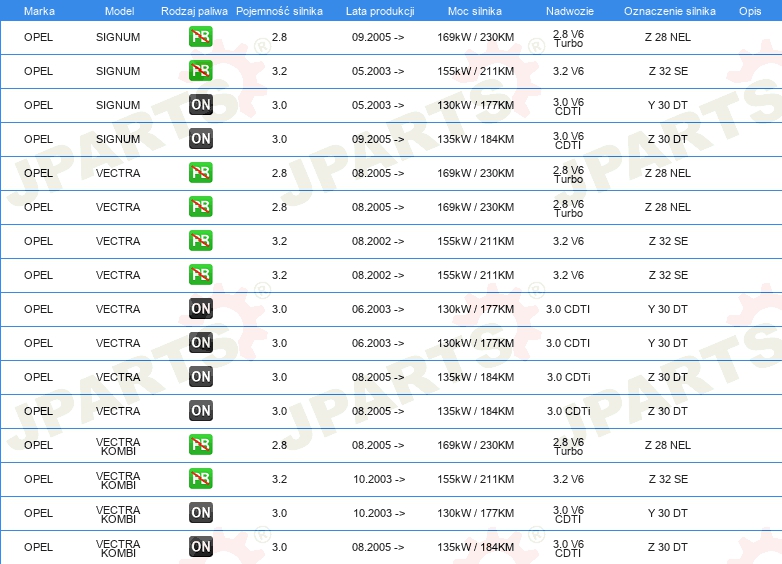Click the Oznaczenie silnika column header
Screen dimensions: 782x564
pos(670,11)
